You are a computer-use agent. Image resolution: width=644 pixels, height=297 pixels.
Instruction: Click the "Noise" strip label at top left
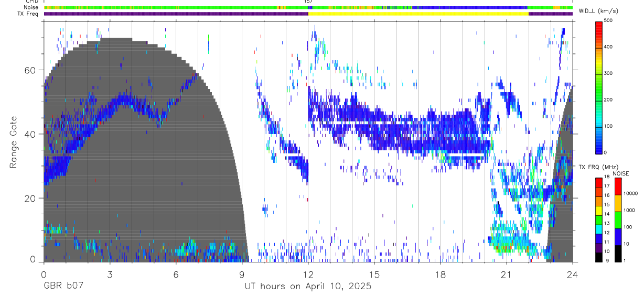[31, 7]
